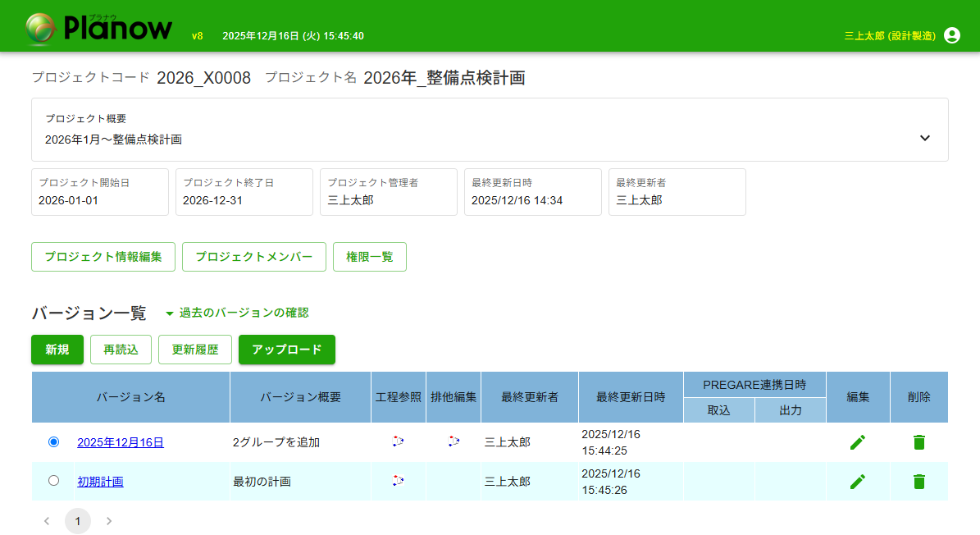The height and width of the screenshot is (535, 980).
Task: Delete the 2025年12月16日 version via trash icon
Action: coord(918,442)
